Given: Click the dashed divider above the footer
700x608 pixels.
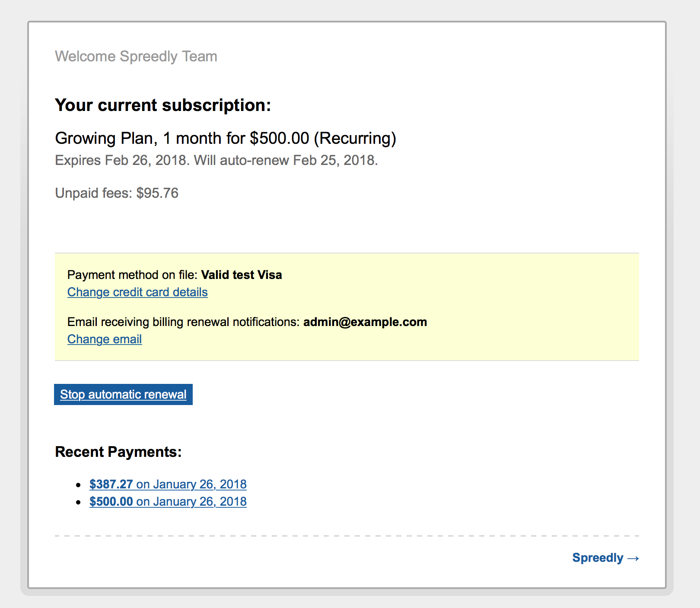Looking at the screenshot, I should pyautogui.click(x=347, y=536).
